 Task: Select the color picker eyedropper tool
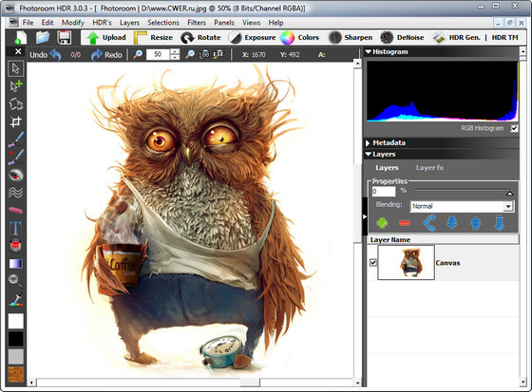[x=15, y=299]
